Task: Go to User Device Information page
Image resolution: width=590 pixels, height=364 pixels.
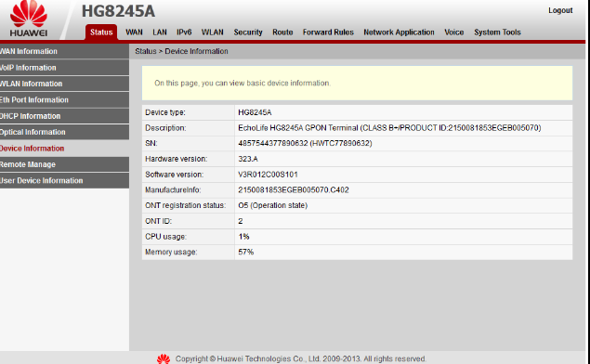Action: click(64, 181)
